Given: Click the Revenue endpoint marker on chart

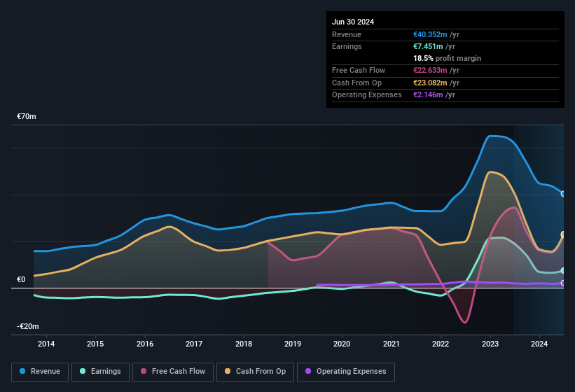Looking at the screenshot, I should tap(563, 194).
